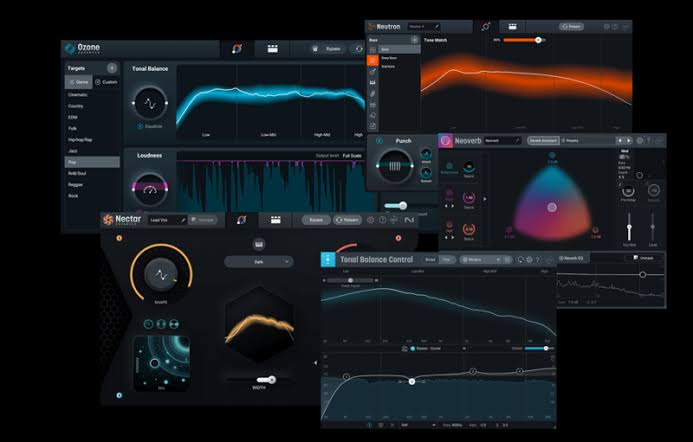This screenshot has width=693, height=442.
Task: Click the Neoverb logo icon
Action: coord(446,141)
